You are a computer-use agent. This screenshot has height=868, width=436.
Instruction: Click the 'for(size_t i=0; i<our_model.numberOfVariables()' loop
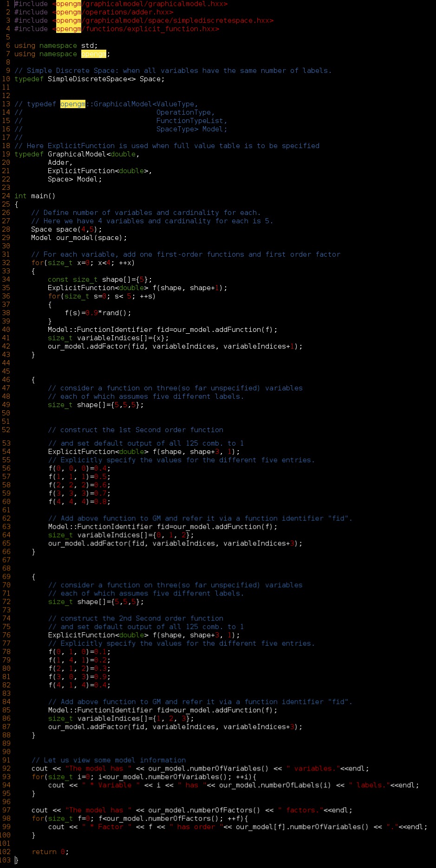point(144,777)
